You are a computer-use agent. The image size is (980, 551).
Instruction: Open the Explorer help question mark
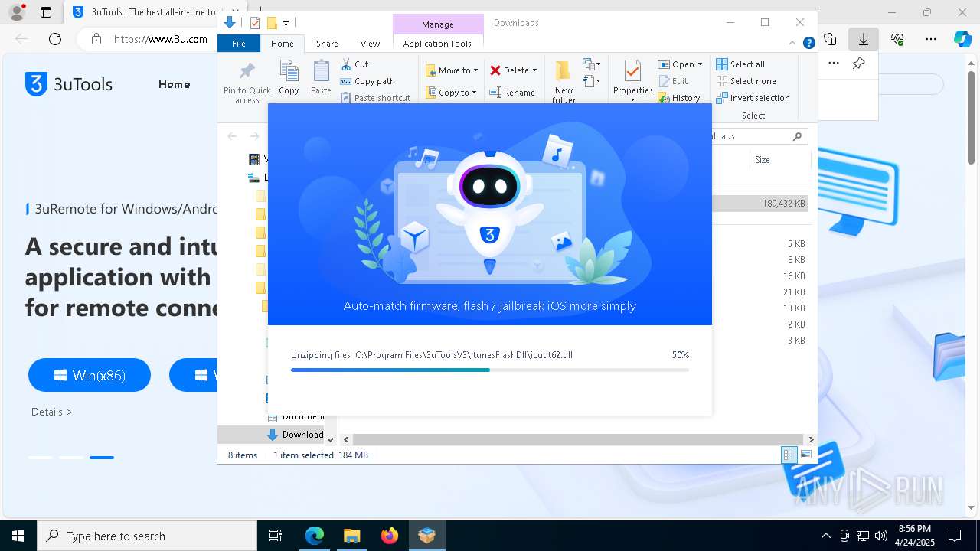click(808, 44)
